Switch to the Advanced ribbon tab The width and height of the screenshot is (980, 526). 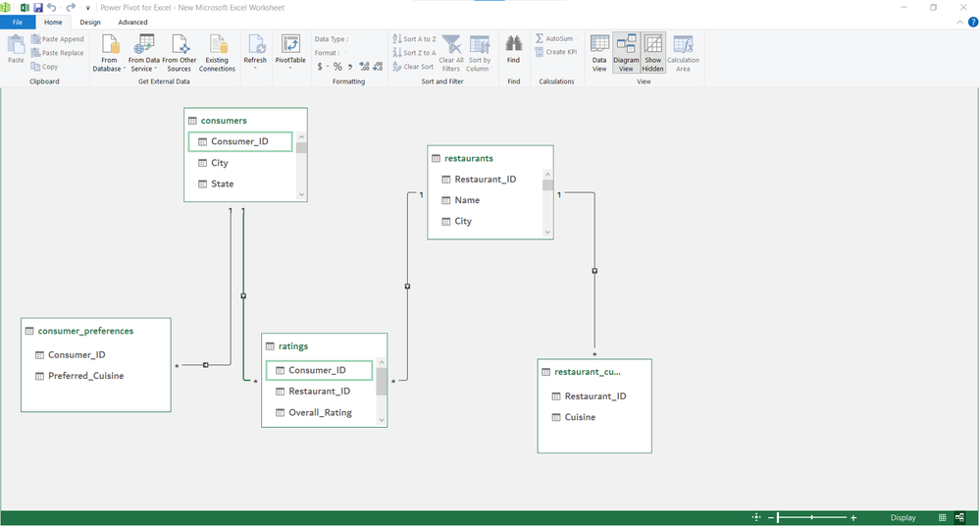pyautogui.click(x=132, y=22)
